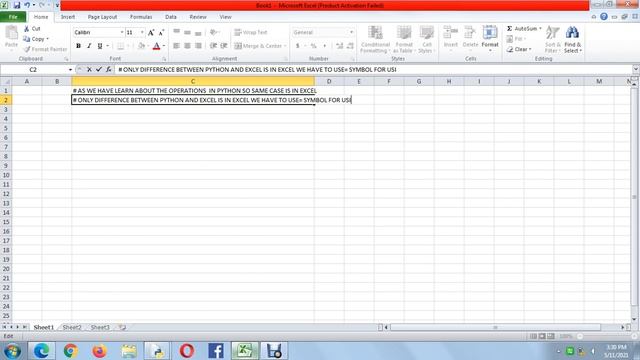Click the insert new worksheet icon

[x=122, y=327]
